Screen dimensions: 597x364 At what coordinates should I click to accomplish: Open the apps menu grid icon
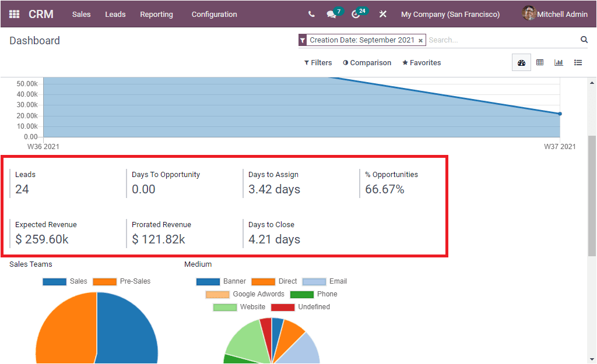[14, 14]
